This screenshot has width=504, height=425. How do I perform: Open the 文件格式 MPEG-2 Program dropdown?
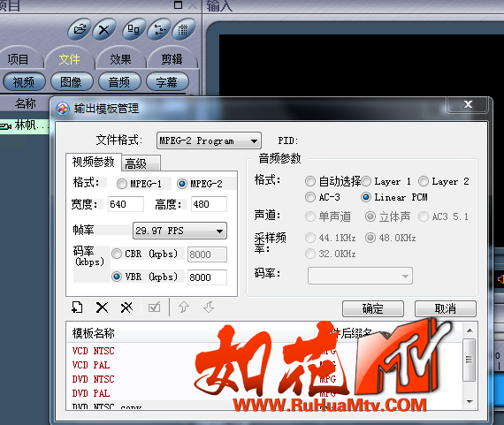[x=209, y=140]
